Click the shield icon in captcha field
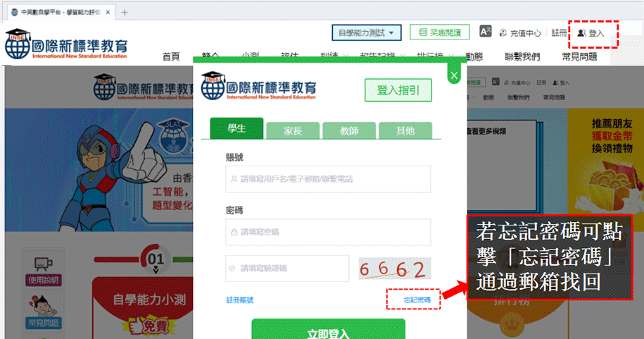The height and width of the screenshot is (339, 644). [232, 269]
